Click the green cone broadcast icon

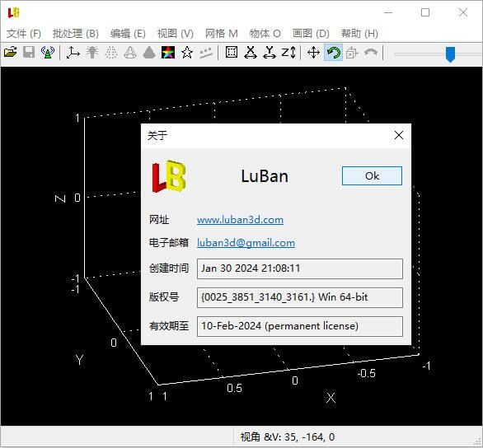click(48, 53)
